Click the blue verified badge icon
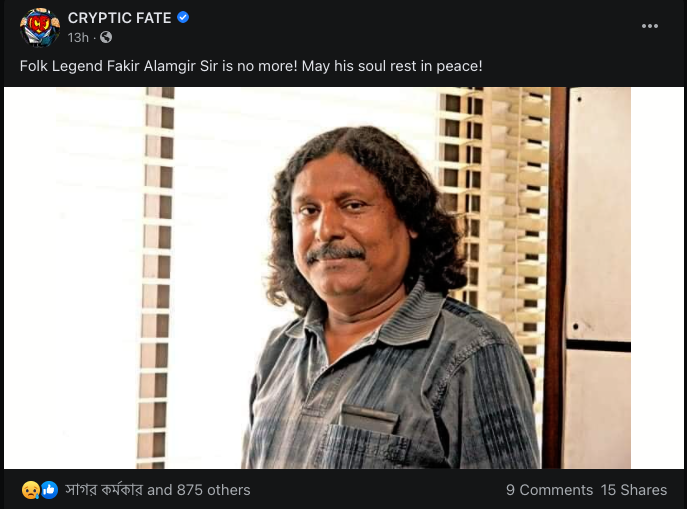Image resolution: width=687 pixels, height=509 pixels. coord(183,18)
